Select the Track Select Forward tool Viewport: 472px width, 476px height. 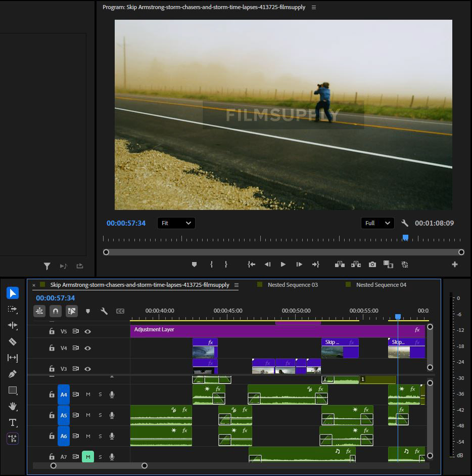[x=13, y=310]
